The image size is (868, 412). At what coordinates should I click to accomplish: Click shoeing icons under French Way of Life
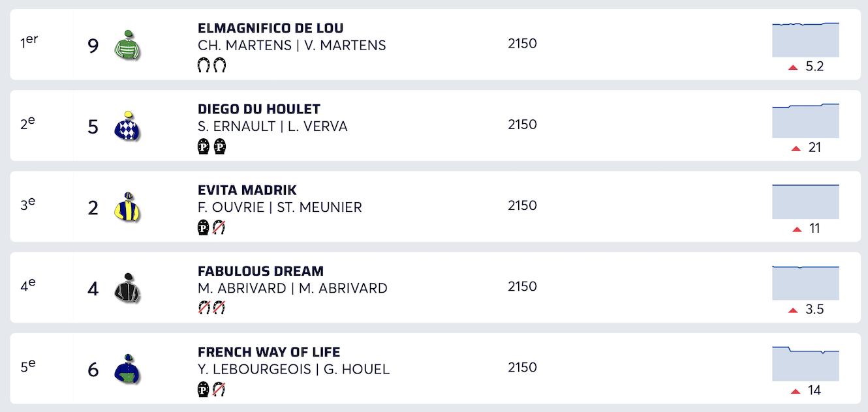(x=211, y=389)
